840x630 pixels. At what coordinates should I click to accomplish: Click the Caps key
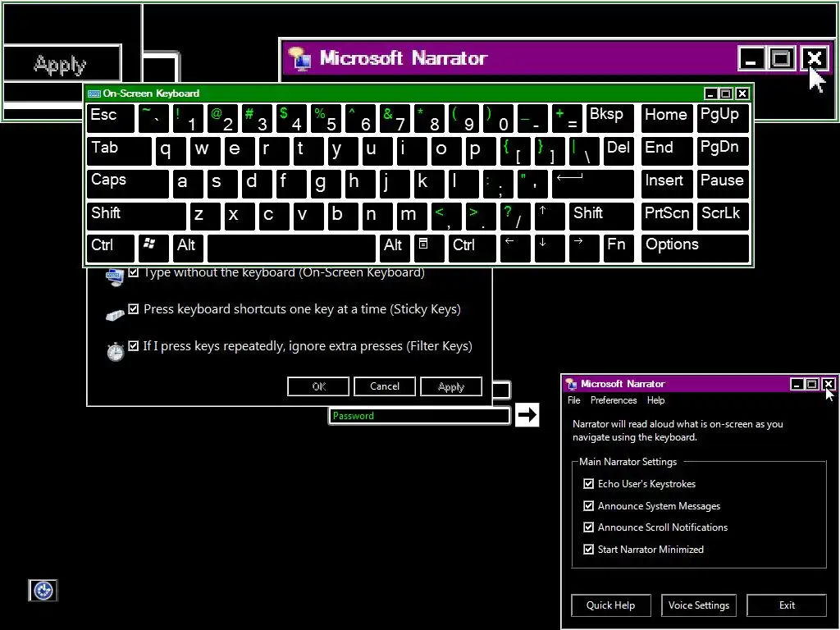(127, 183)
